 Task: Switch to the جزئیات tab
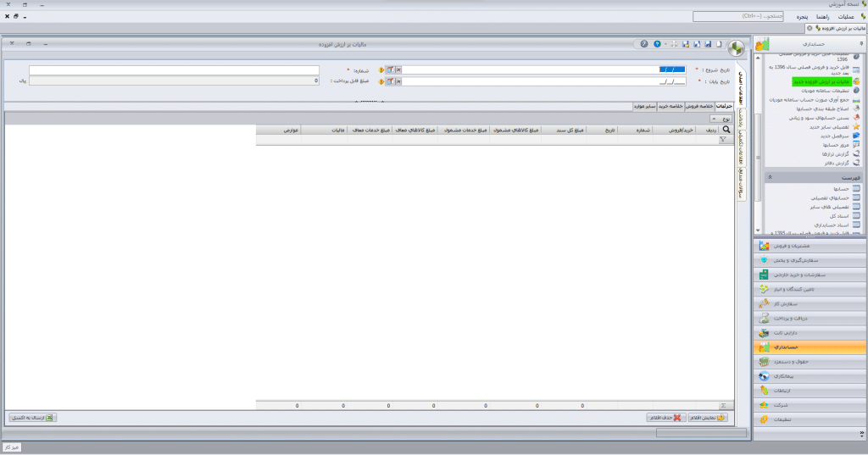pos(724,106)
